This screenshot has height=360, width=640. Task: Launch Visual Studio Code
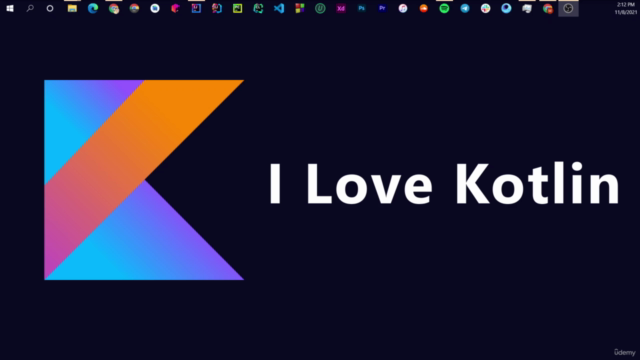279,8
